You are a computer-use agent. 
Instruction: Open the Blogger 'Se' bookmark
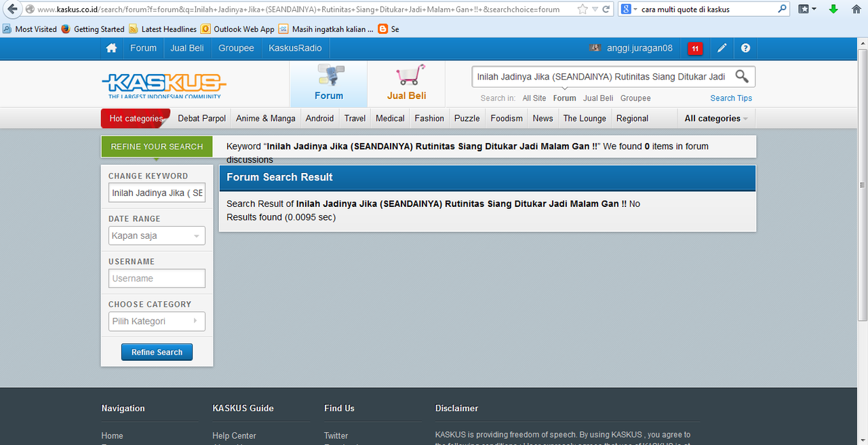(x=389, y=29)
